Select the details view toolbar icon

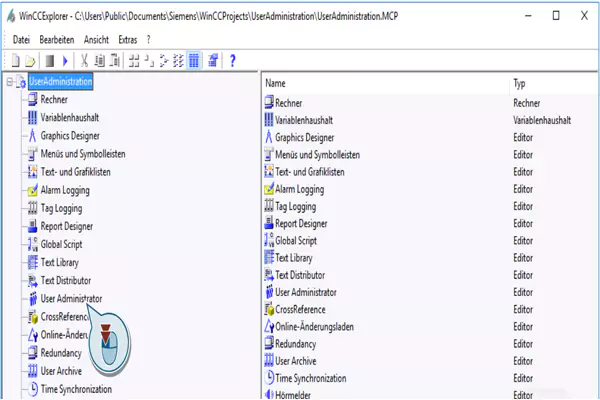click(194, 60)
